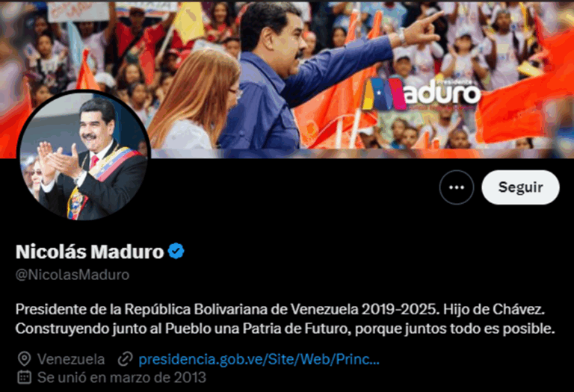Screen dimensions: 574x392
Task: Click the 'Se unió en marzo de 2013' text
Action: pos(122,377)
